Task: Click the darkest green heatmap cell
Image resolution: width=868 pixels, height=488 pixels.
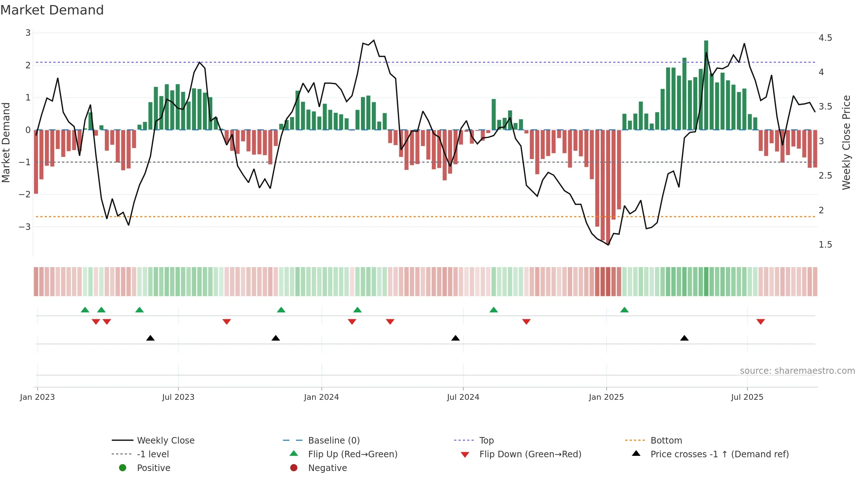Action: click(706, 282)
